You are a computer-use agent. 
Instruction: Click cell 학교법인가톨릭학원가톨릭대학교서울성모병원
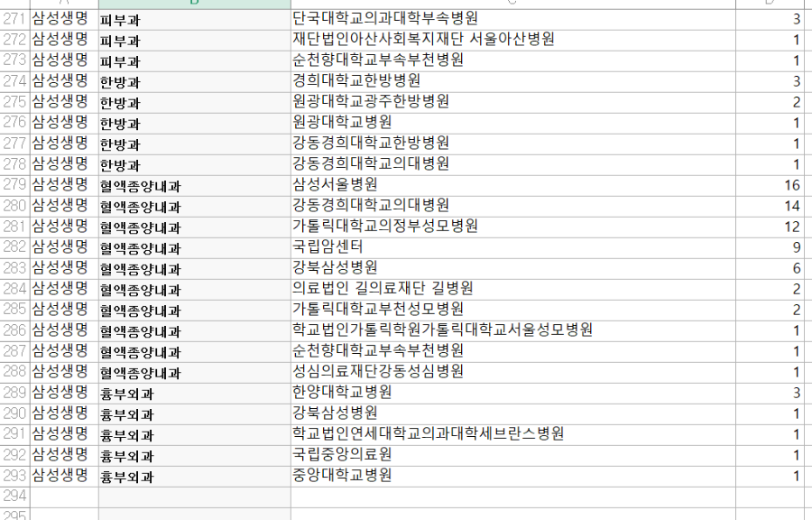(512, 330)
